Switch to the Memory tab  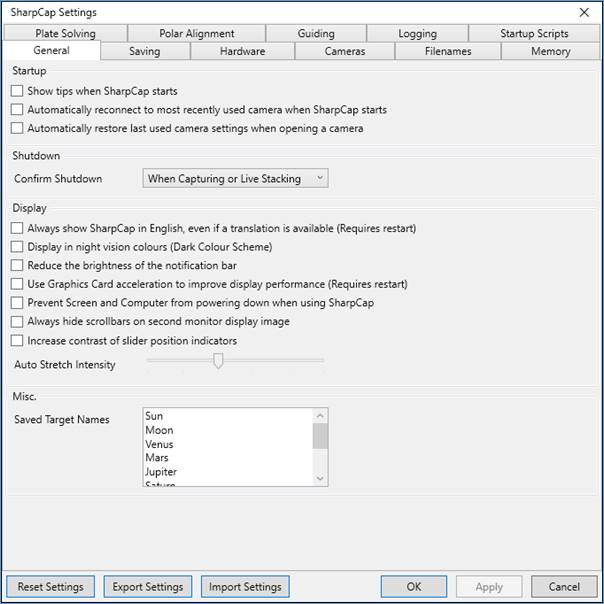[x=550, y=51]
